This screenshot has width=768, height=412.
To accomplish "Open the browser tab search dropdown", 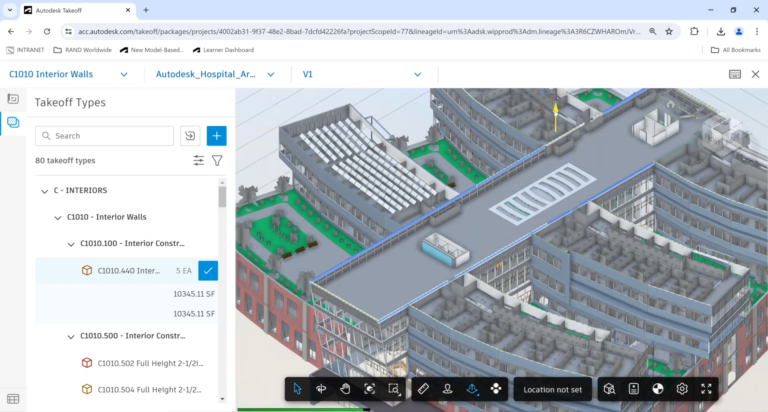I will [10, 10].
